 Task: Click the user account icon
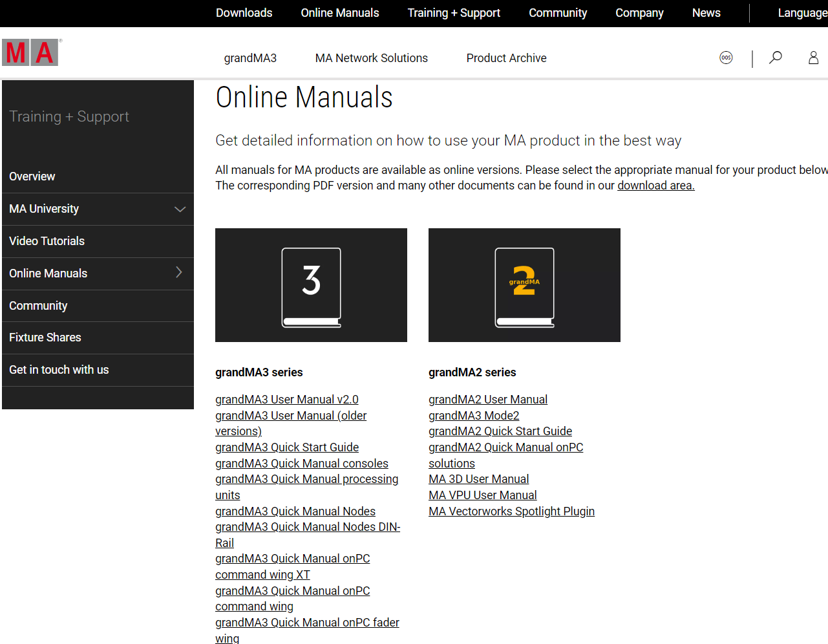pyautogui.click(x=813, y=58)
